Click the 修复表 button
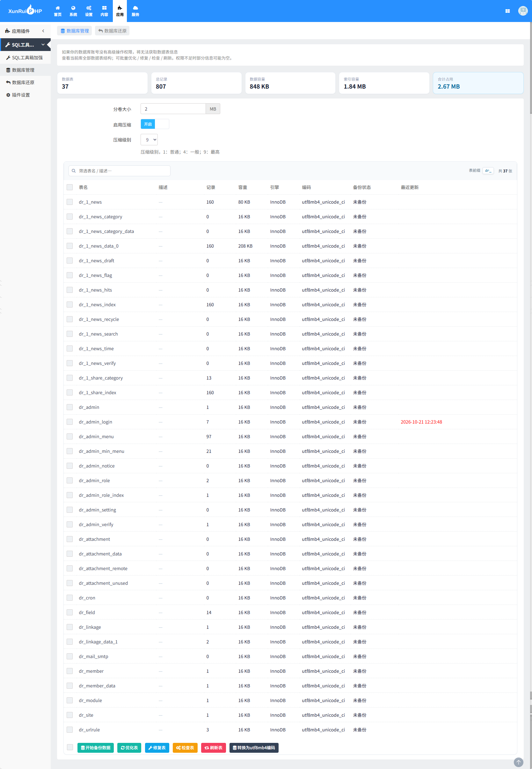Viewport: 532px width, 769px height. 157,748
